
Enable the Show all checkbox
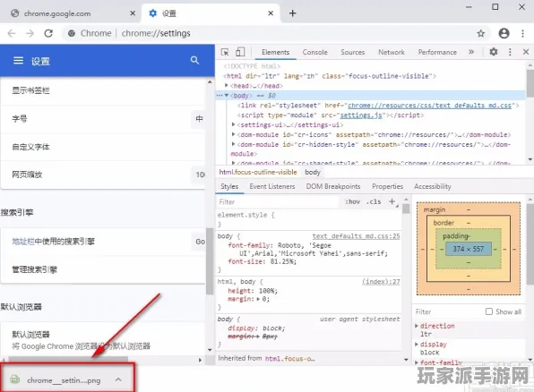(x=489, y=311)
